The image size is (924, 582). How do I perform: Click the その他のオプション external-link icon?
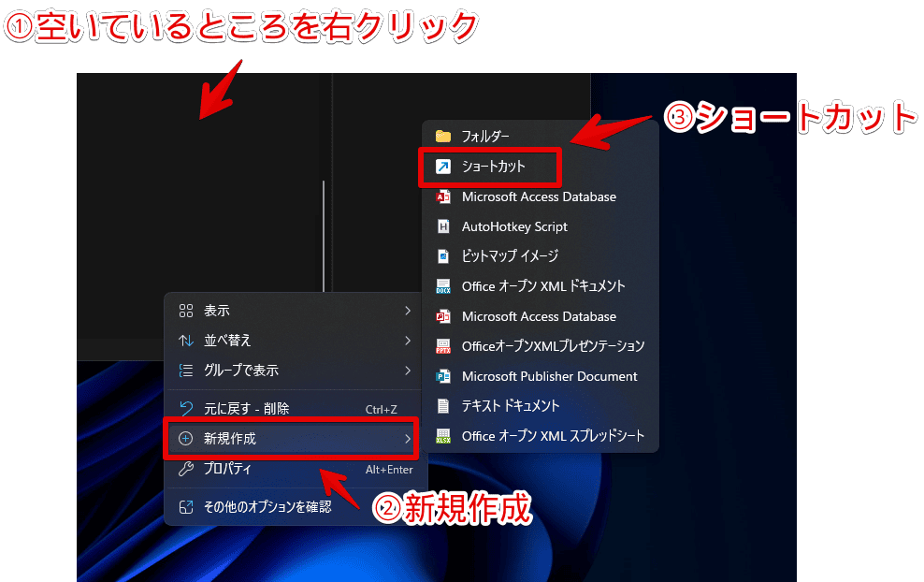click(x=186, y=507)
